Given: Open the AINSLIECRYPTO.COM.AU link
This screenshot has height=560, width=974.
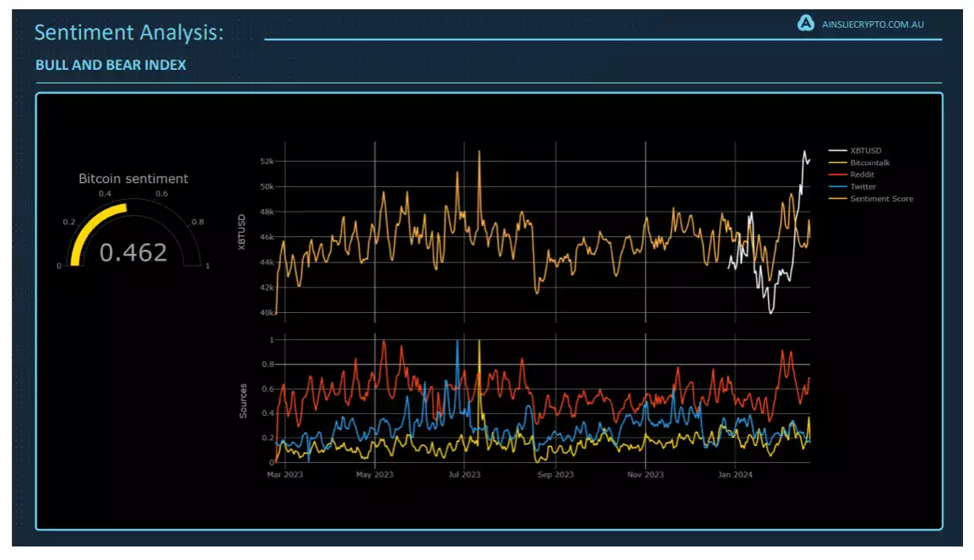Looking at the screenshot, I should (x=872, y=24).
